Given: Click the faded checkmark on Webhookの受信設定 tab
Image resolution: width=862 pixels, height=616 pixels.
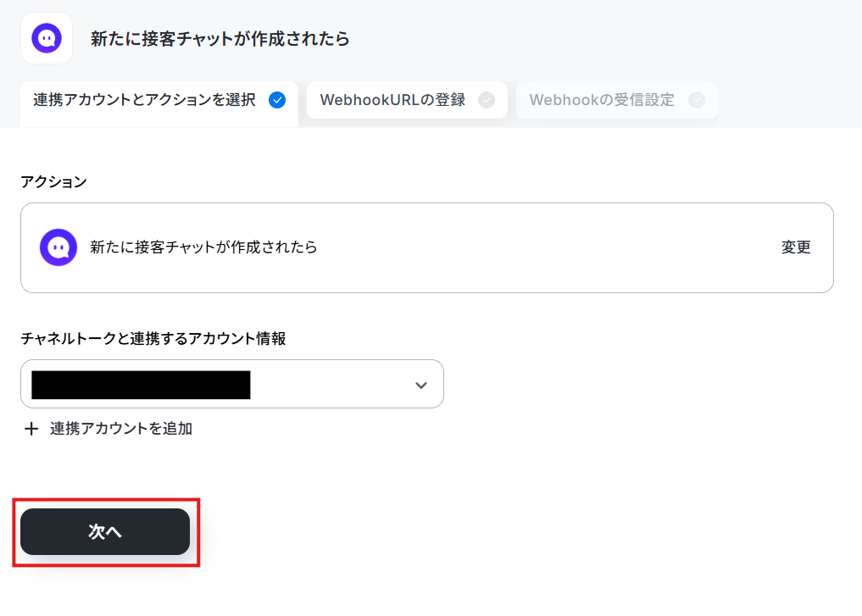Looking at the screenshot, I should pyautogui.click(x=697, y=100).
